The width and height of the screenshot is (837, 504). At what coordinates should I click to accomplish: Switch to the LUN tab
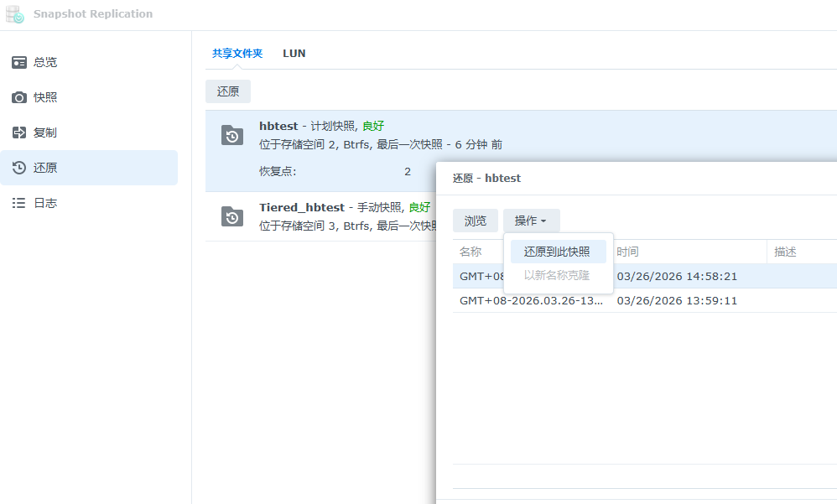click(294, 54)
